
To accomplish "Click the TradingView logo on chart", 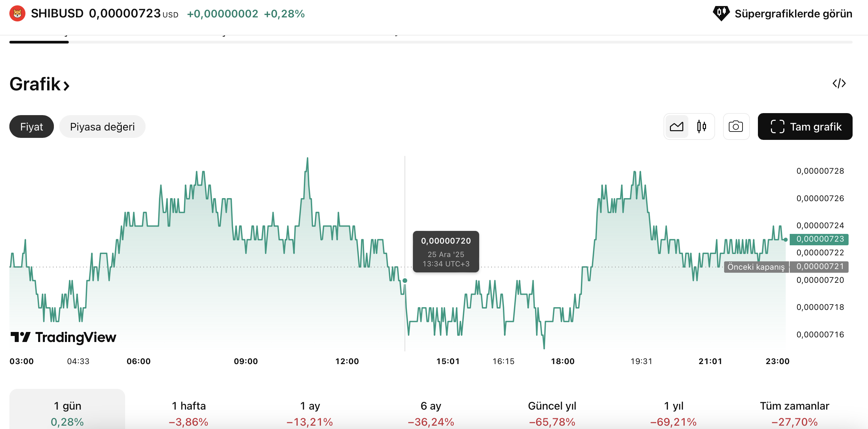I will [63, 337].
